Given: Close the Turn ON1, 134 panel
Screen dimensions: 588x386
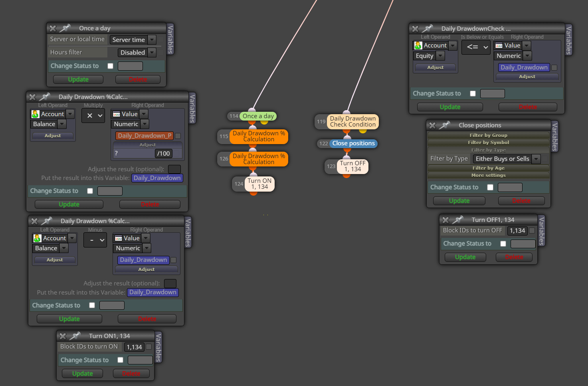Looking at the screenshot, I should [63, 336].
